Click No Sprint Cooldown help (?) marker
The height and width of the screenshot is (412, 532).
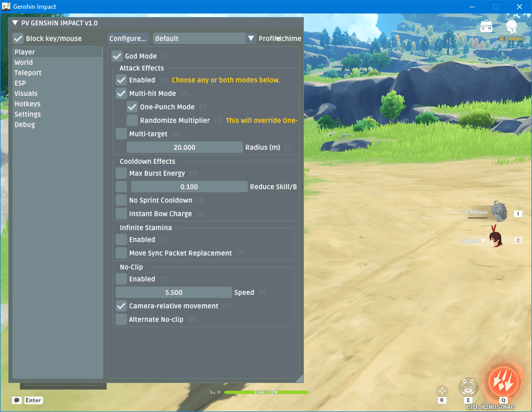point(201,201)
